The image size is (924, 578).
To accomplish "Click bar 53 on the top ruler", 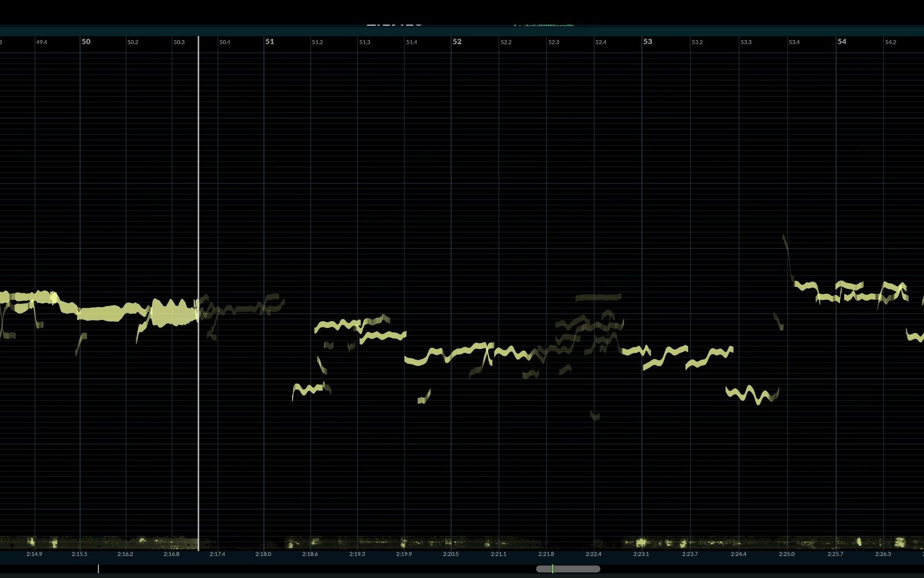I will coord(648,42).
